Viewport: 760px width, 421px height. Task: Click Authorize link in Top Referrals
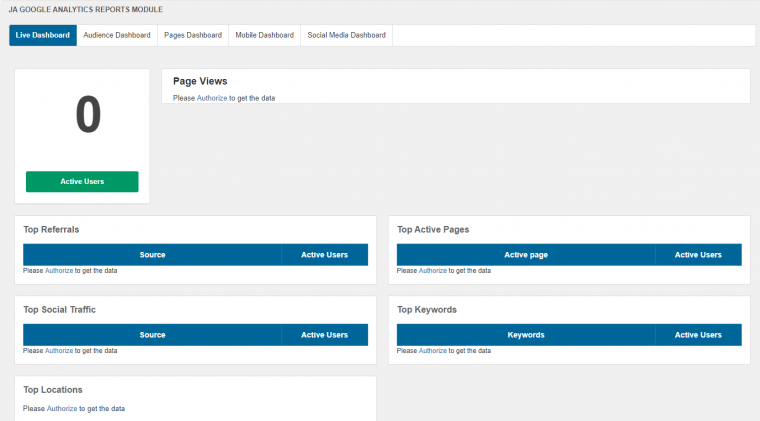59,271
